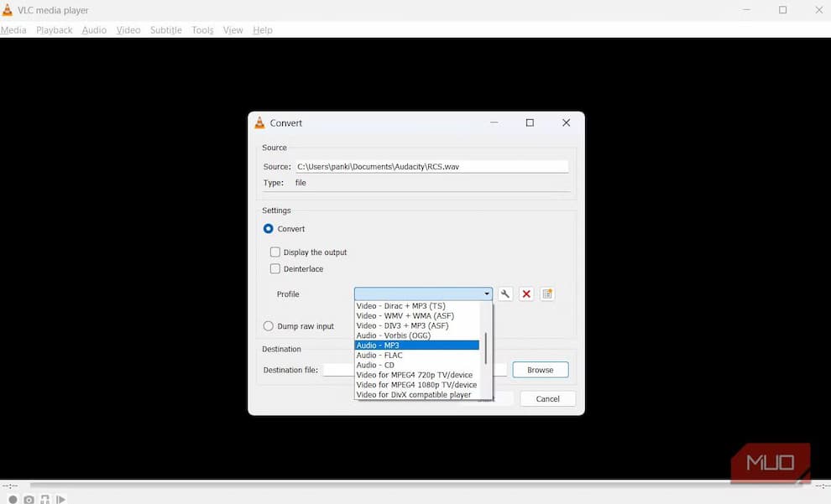
Task: Click the Source file path field
Action: point(431,167)
